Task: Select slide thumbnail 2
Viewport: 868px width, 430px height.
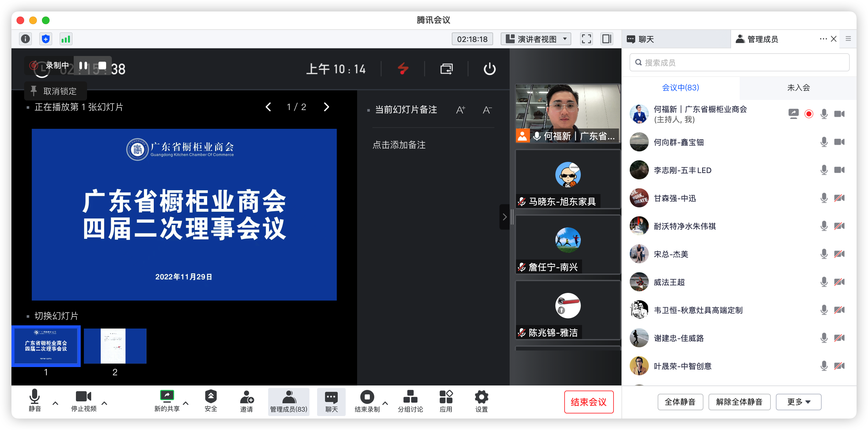Action: point(115,346)
